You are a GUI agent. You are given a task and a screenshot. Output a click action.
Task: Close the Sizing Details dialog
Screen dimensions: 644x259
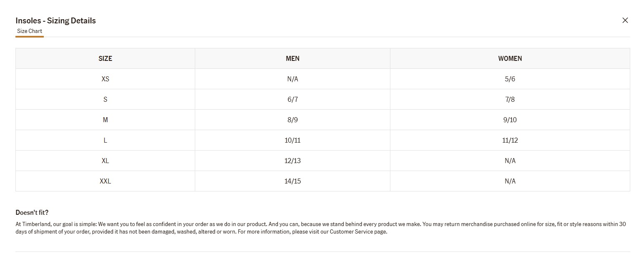pos(625,20)
